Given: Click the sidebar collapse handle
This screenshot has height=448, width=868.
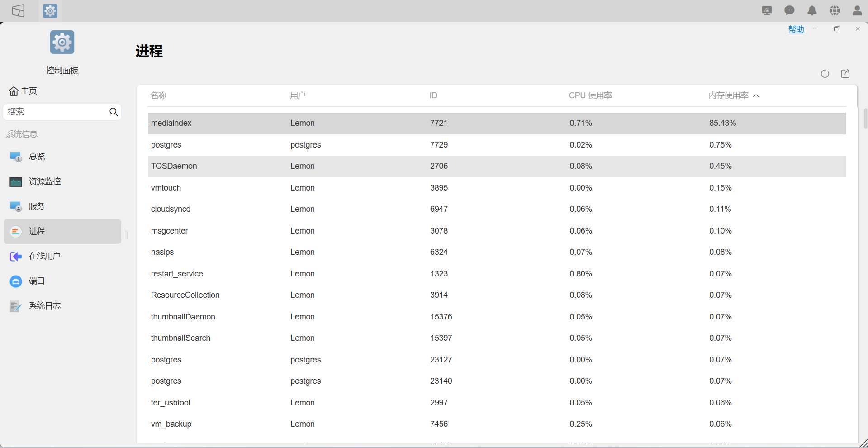Looking at the screenshot, I should pos(126,234).
